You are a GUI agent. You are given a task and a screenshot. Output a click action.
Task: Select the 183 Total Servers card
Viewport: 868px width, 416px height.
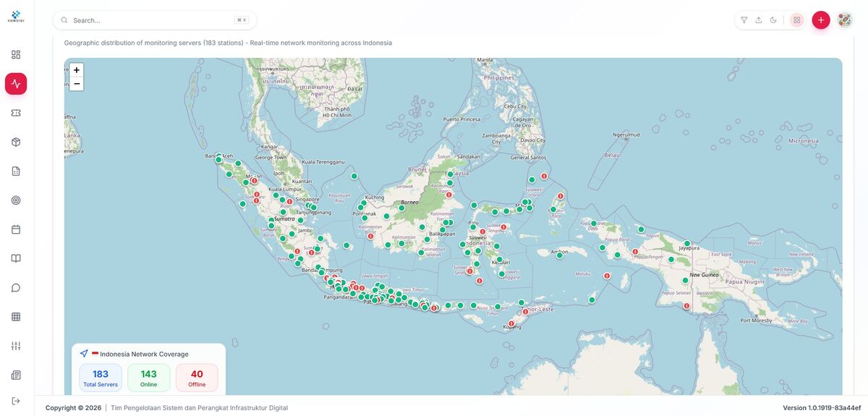click(x=101, y=378)
